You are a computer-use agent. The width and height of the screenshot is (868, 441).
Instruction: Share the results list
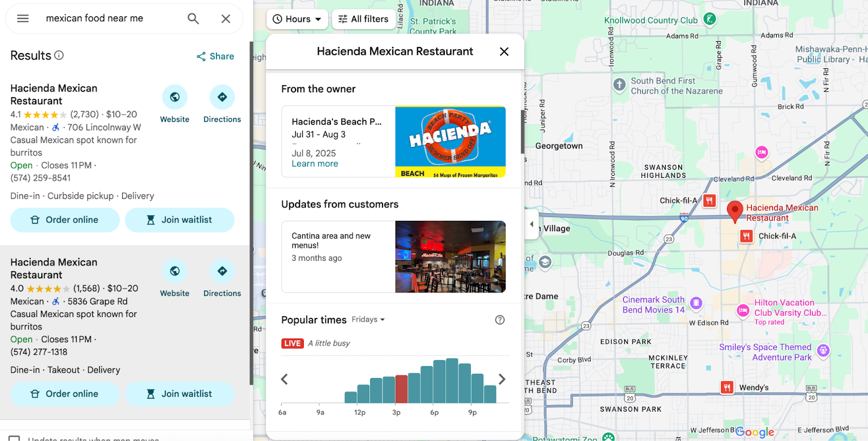coord(215,56)
